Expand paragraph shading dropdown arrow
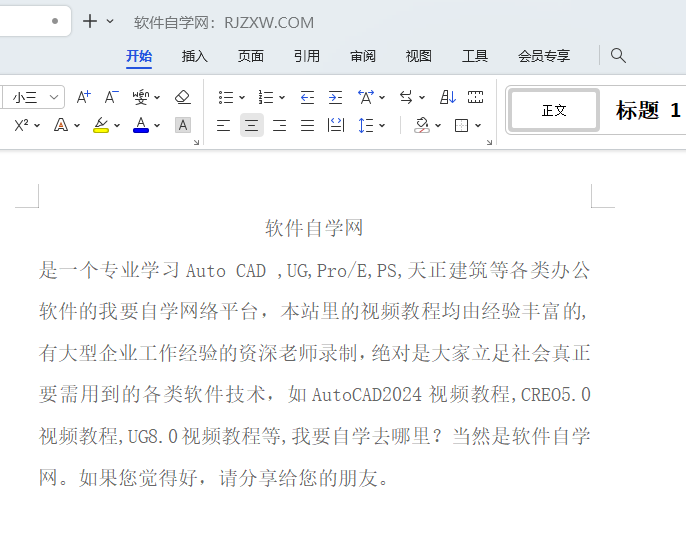This screenshot has width=686, height=545. pos(438,126)
